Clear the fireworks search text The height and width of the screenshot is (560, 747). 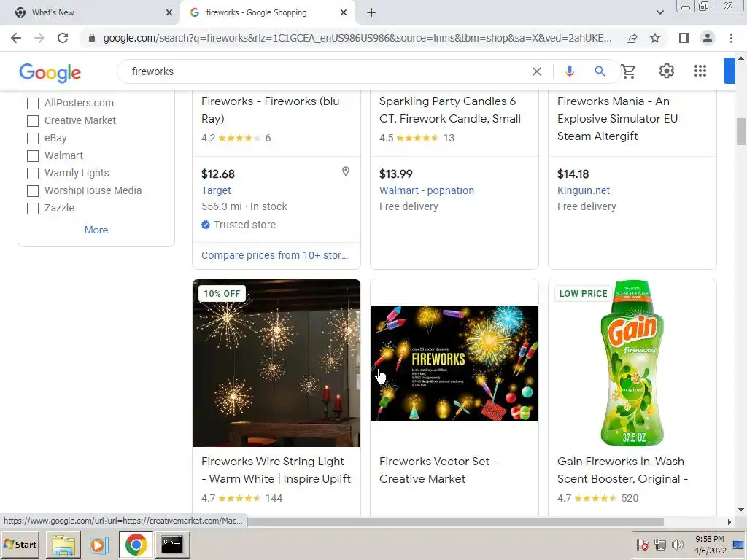(x=537, y=71)
